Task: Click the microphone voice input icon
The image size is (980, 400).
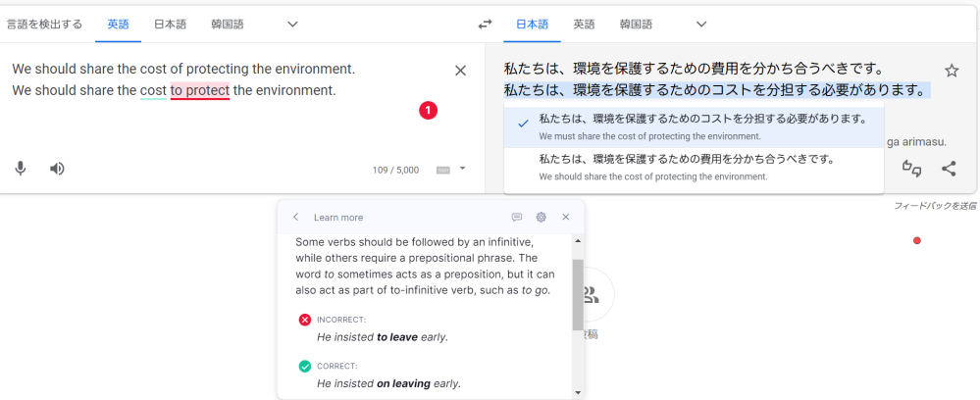Action: click(x=21, y=169)
